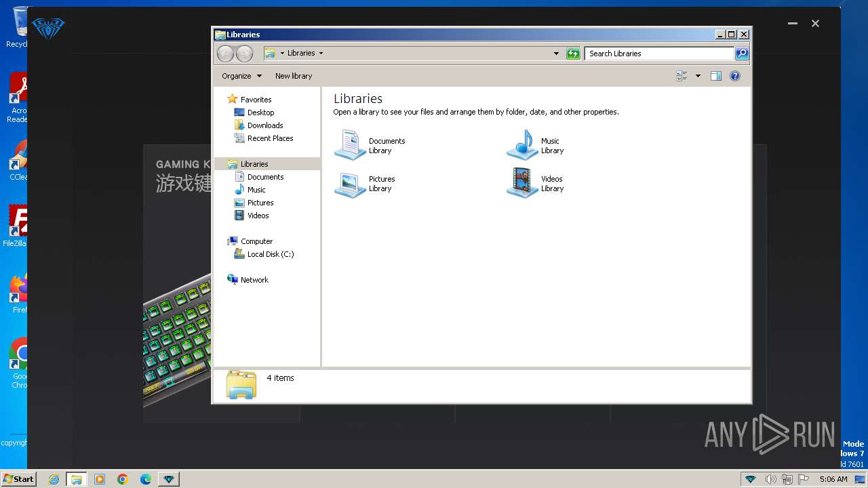Click the network tray icon
Screen dimensions: 868x488
point(787,479)
